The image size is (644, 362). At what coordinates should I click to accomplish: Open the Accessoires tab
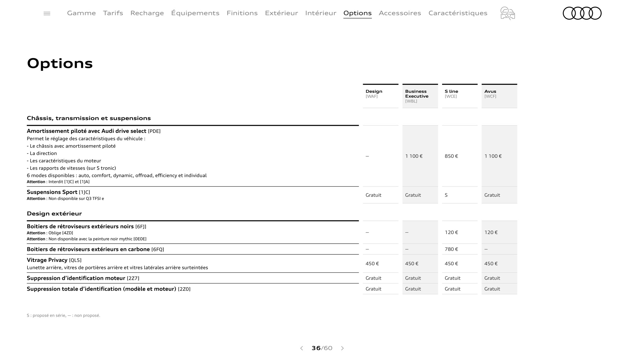coord(400,13)
